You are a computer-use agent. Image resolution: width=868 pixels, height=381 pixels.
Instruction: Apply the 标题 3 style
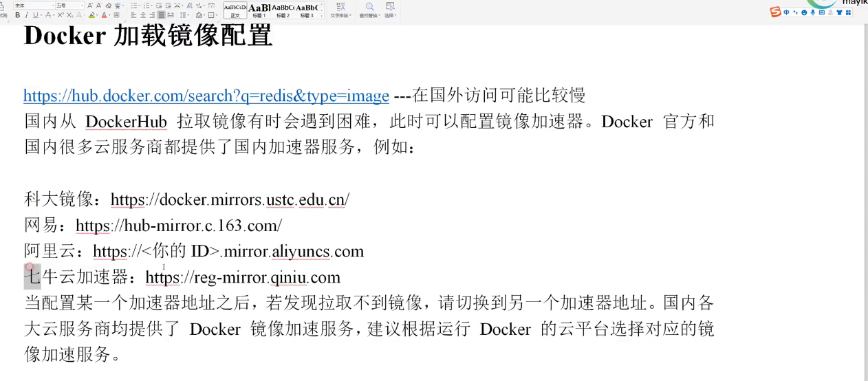tap(307, 10)
